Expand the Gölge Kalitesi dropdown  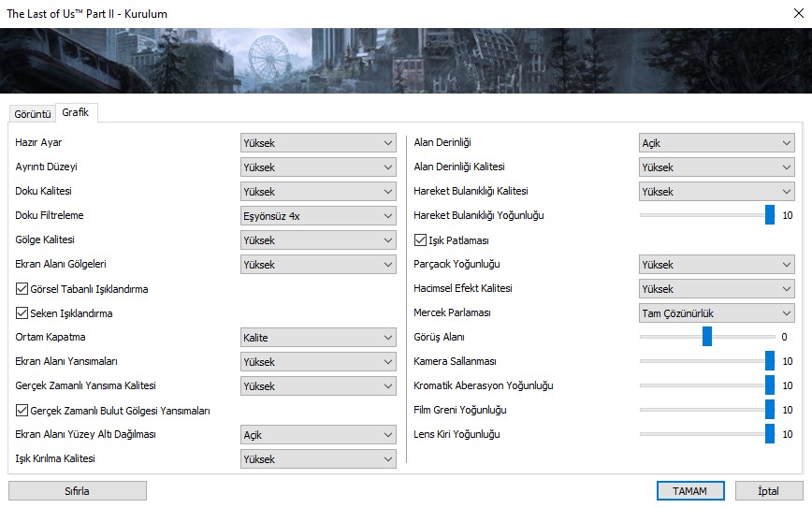318,240
